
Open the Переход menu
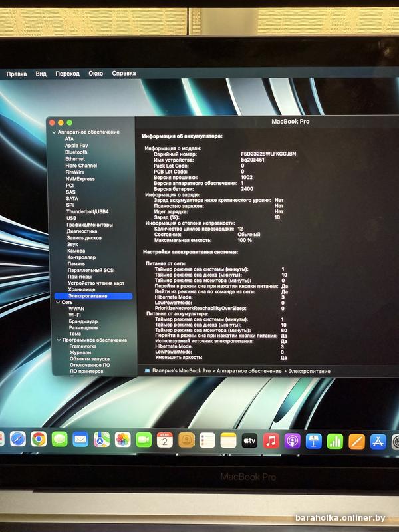click(68, 74)
